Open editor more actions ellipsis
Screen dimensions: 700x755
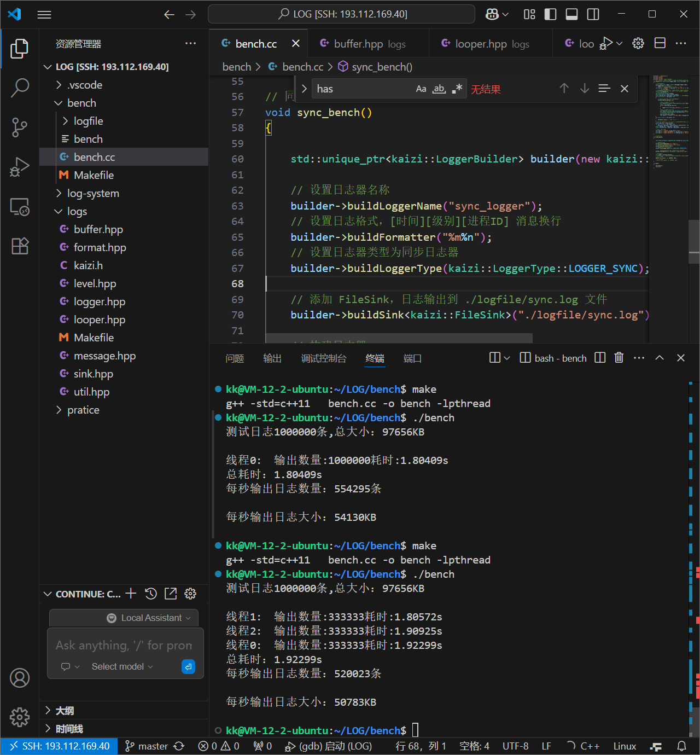tap(681, 43)
